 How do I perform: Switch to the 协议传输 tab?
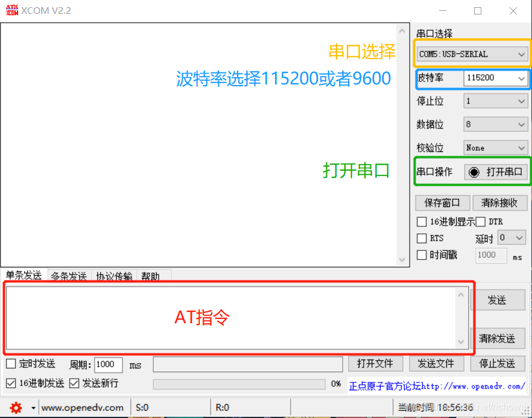click(x=114, y=276)
